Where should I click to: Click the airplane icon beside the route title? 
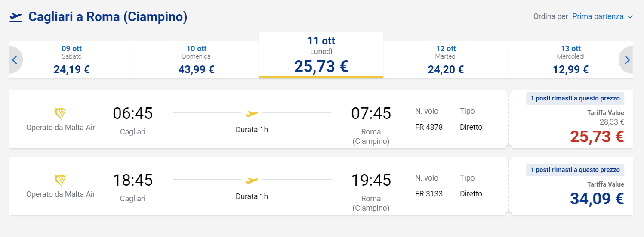(x=15, y=17)
